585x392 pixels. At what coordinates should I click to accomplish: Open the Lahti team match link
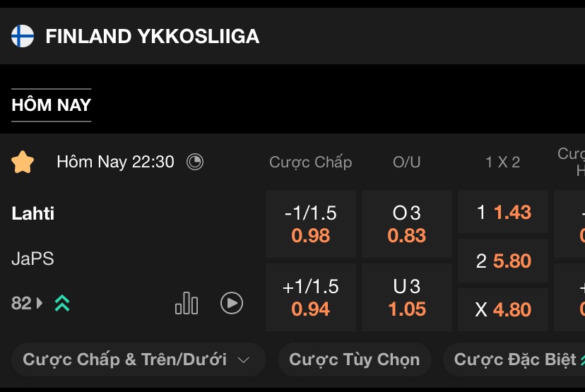tap(32, 213)
